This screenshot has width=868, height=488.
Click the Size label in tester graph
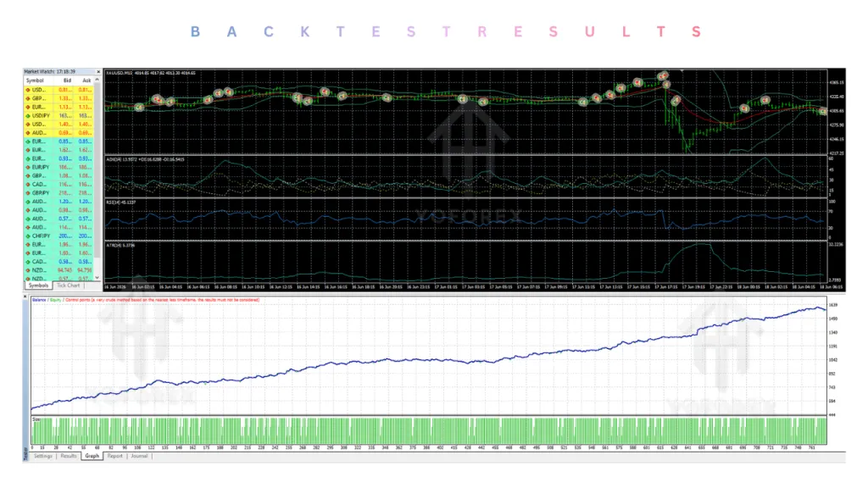tap(36, 419)
